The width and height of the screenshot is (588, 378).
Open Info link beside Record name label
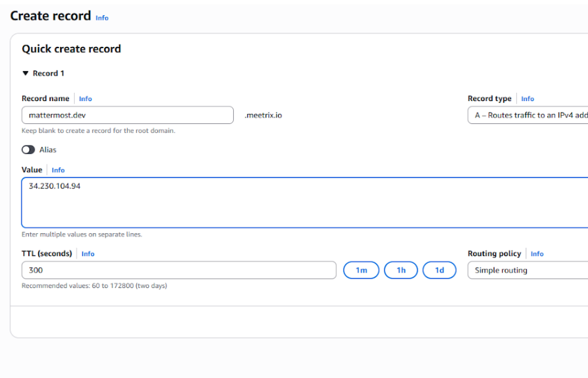pyautogui.click(x=85, y=99)
